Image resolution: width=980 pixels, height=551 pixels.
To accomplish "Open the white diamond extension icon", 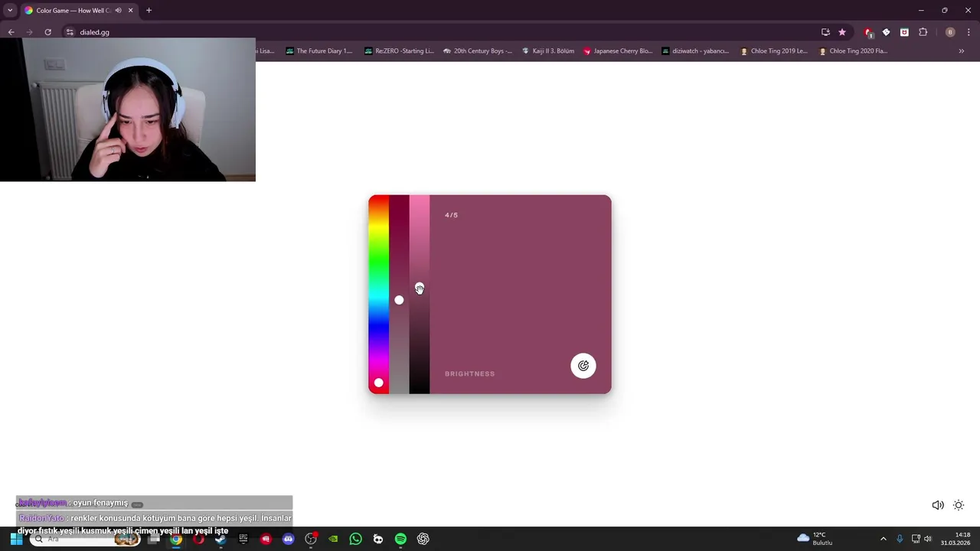I will (886, 32).
